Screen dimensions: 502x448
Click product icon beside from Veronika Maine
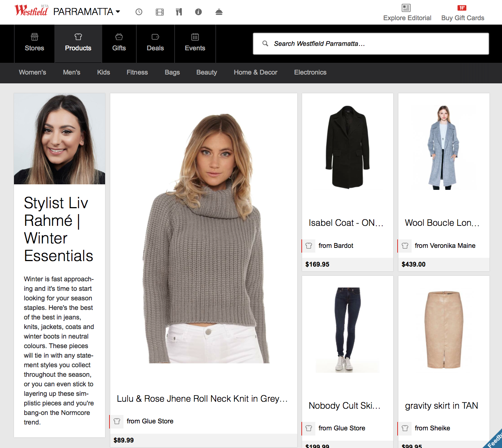(405, 246)
